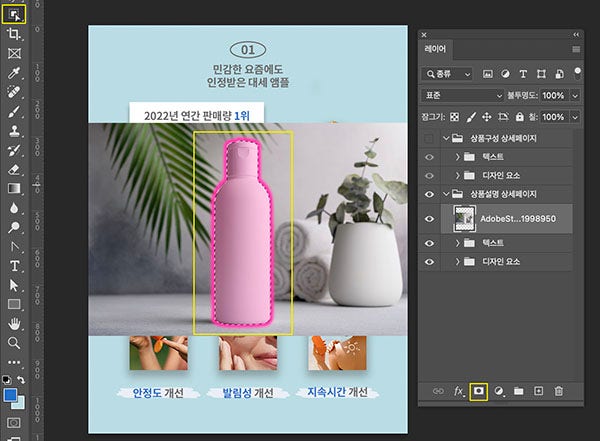The height and width of the screenshot is (441, 600).
Task: Lock all layer attributes
Action: [519, 117]
